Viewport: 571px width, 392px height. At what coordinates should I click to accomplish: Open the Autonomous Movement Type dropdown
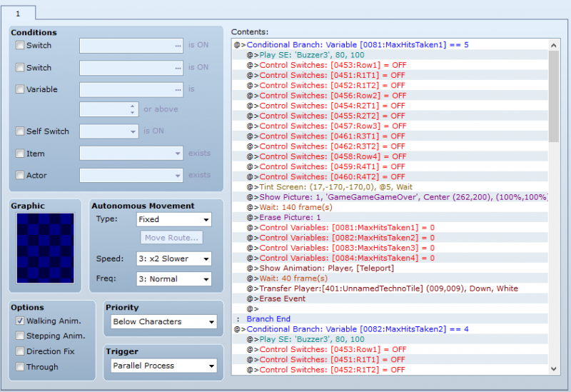coord(173,219)
